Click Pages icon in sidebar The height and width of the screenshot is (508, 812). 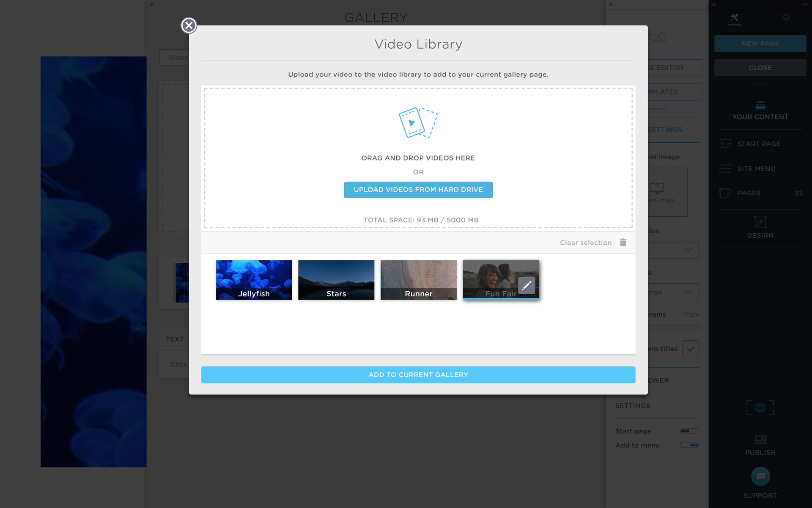pos(724,193)
